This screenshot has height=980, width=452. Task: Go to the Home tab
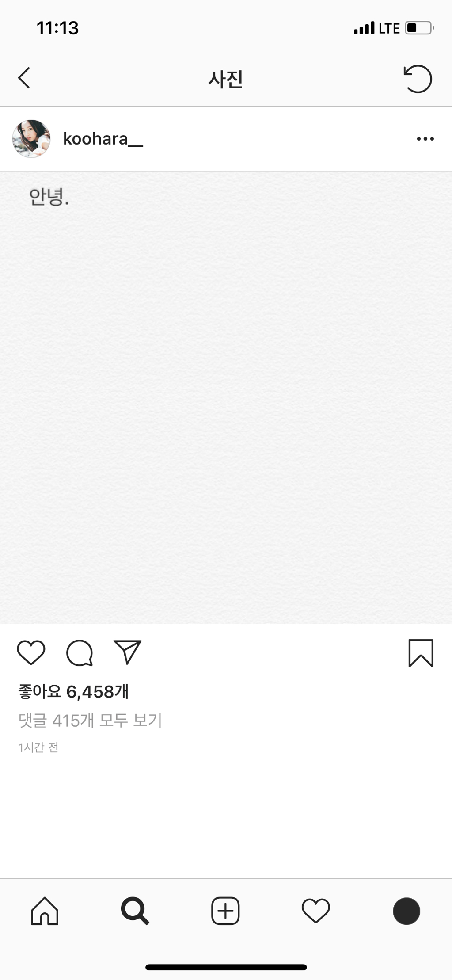45,911
